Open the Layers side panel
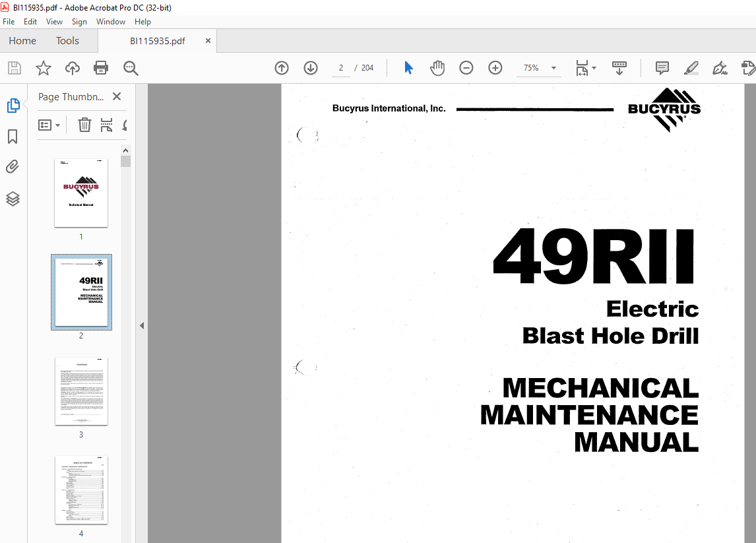 coord(13,198)
